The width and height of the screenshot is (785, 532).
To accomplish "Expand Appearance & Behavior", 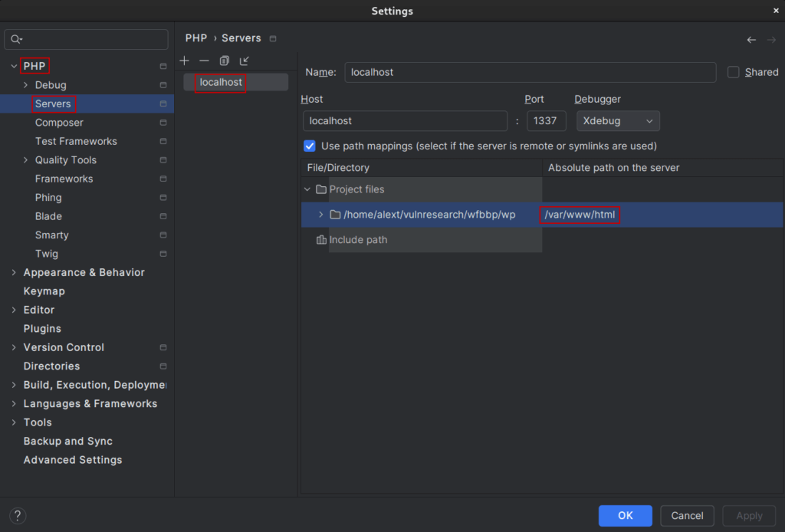I will 14,272.
